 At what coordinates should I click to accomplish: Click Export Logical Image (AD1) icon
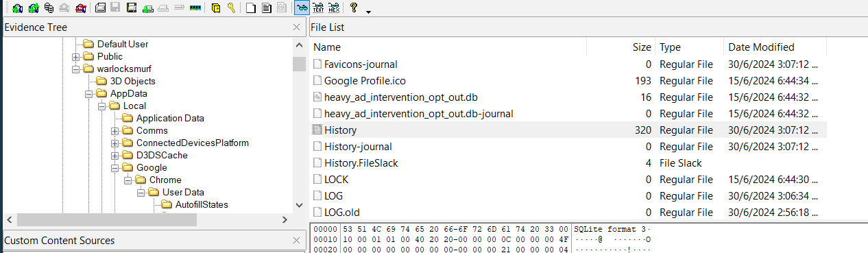pyautogui.click(x=132, y=8)
